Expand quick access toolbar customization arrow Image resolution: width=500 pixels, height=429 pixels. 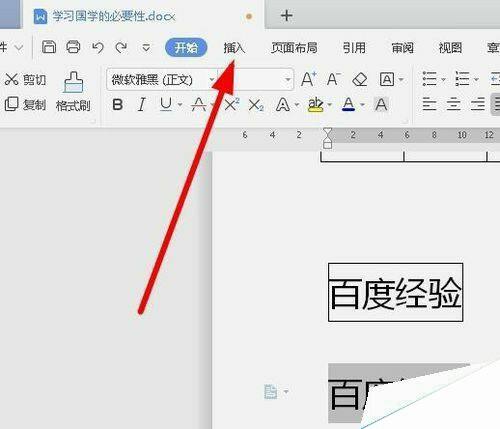146,48
